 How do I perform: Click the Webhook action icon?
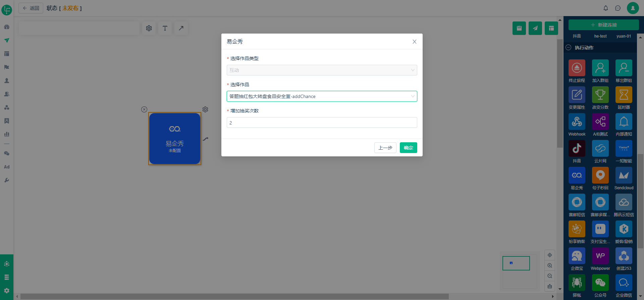pyautogui.click(x=577, y=121)
